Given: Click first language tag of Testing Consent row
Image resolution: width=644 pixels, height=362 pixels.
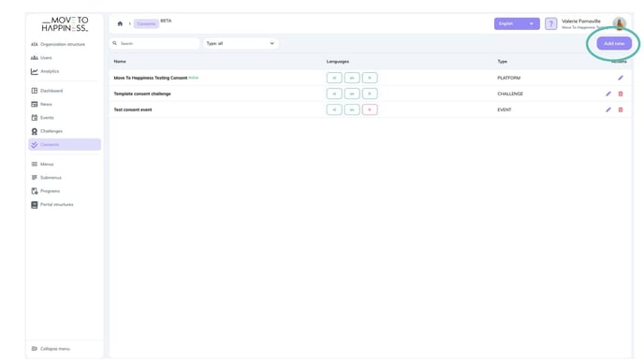Looking at the screenshot, I should pos(334,78).
